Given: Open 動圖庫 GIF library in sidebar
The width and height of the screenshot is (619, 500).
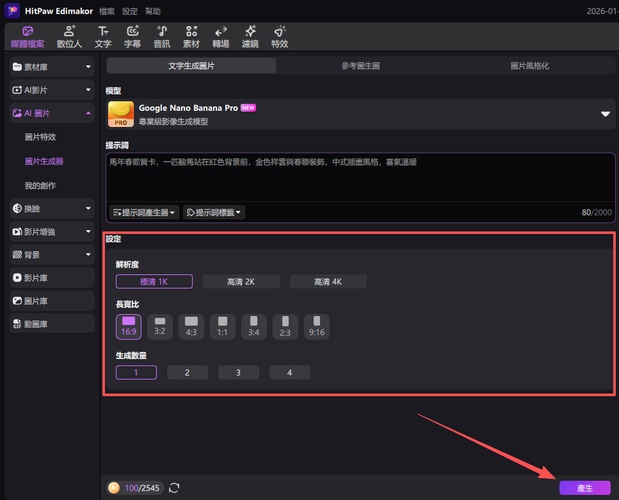Looking at the screenshot, I should tap(52, 324).
